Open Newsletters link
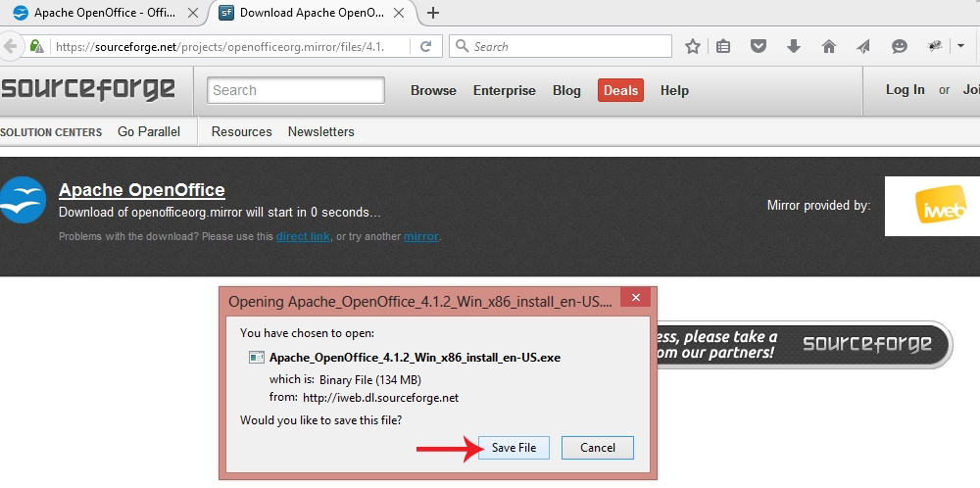This screenshot has height=488, width=980. click(321, 132)
